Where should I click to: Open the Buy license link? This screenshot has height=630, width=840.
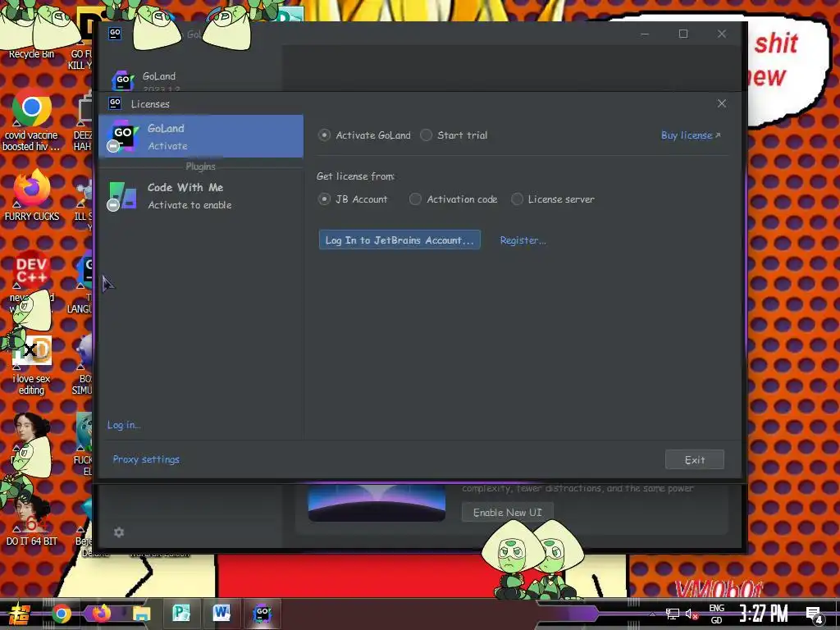click(x=691, y=135)
